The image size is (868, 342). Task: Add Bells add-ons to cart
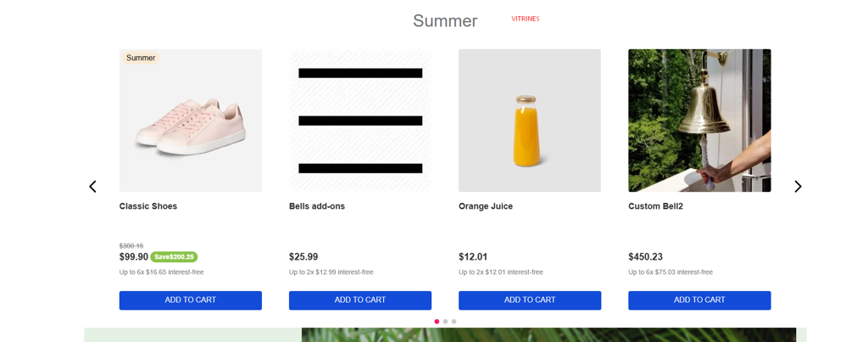coord(359,300)
